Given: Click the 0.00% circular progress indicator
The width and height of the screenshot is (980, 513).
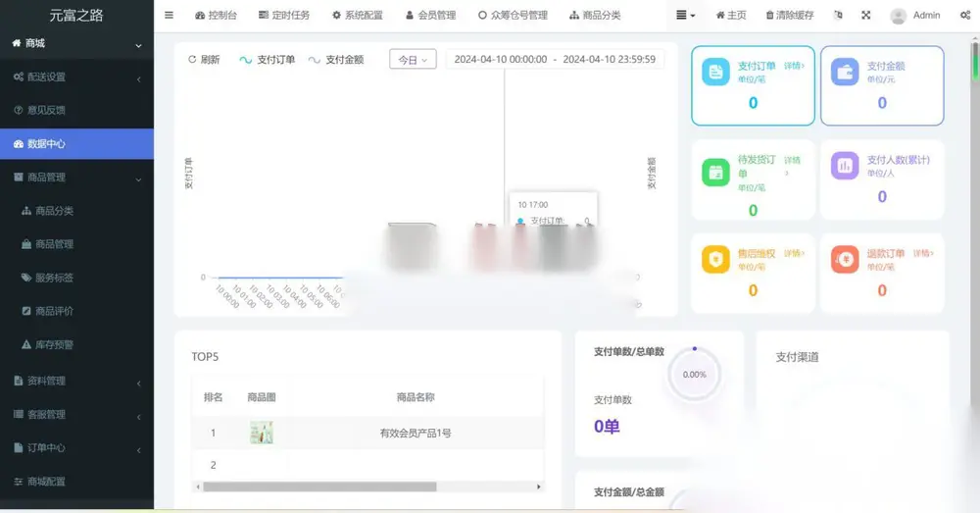Looking at the screenshot, I should 695,374.
